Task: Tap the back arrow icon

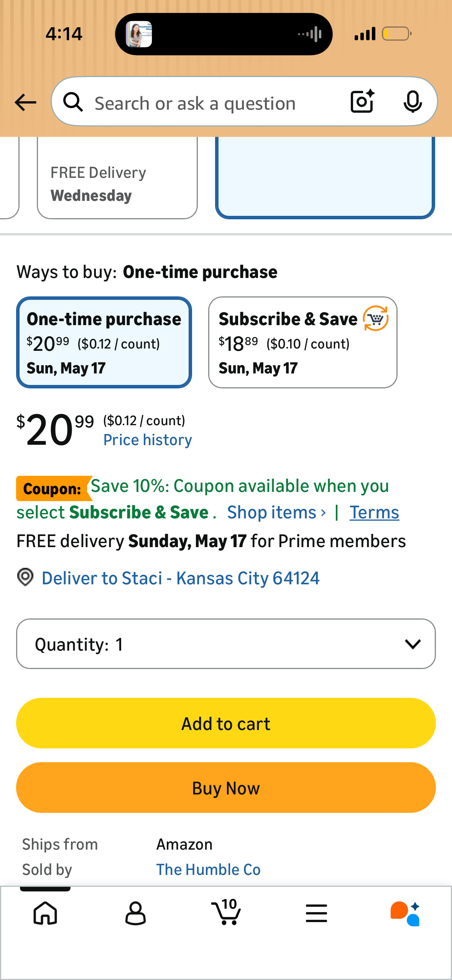Action: pyautogui.click(x=25, y=102)
